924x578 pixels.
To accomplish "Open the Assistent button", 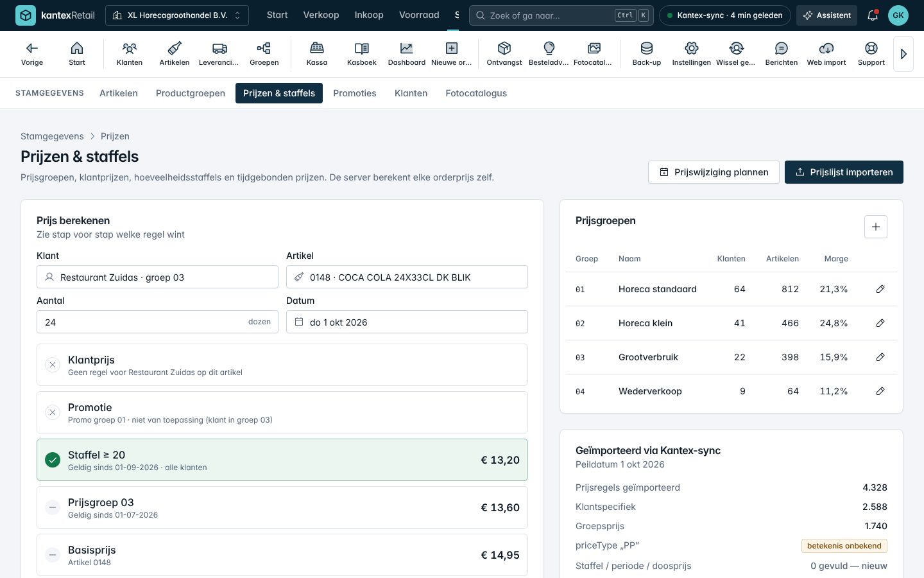I will 827,15.
